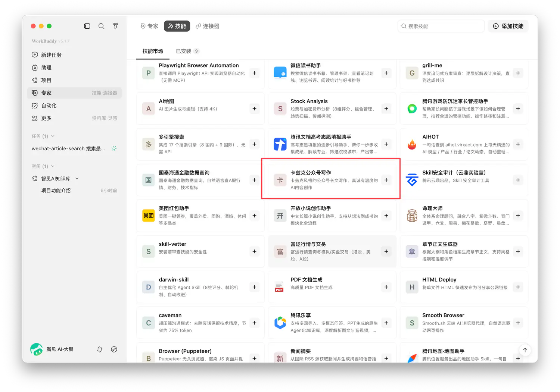Collapse the 任务 (1) section
This screenshot has height=392, width=560.
[x=53, y=136]
